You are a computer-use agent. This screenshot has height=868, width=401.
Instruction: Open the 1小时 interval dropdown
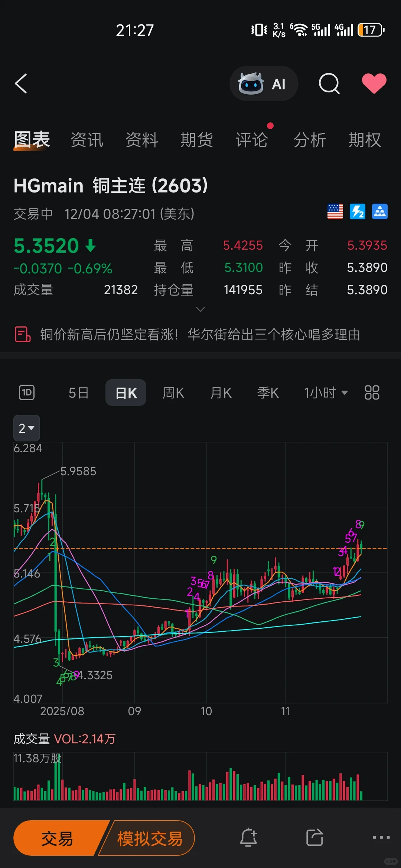[x=326, y=392]
